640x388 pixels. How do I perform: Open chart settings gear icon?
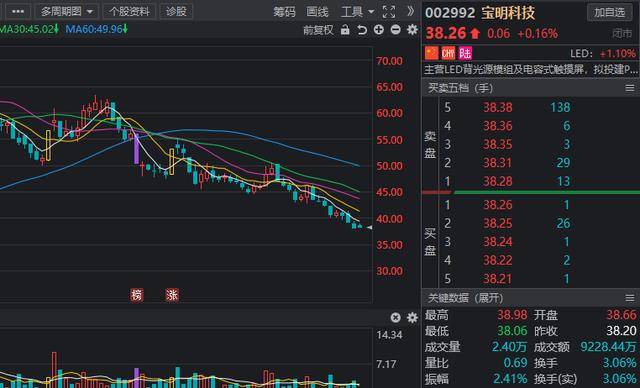coord(413,29)
